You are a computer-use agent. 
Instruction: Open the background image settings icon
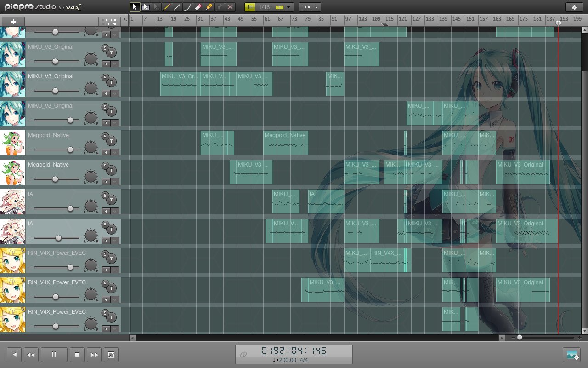pyautogui.click(x=572, y=355)
